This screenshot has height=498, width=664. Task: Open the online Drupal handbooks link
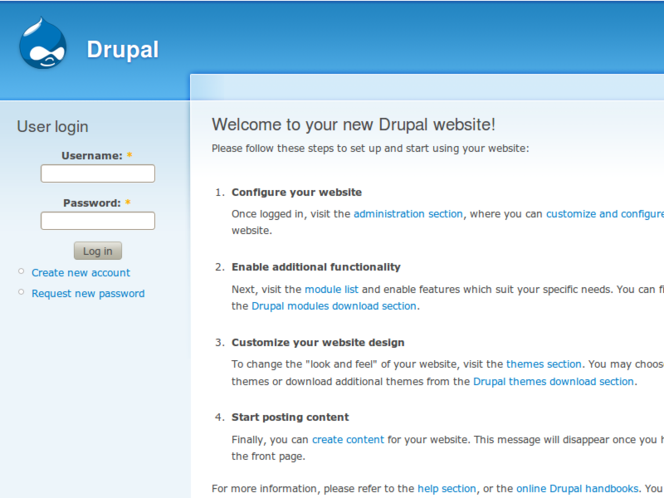point(577,489)
